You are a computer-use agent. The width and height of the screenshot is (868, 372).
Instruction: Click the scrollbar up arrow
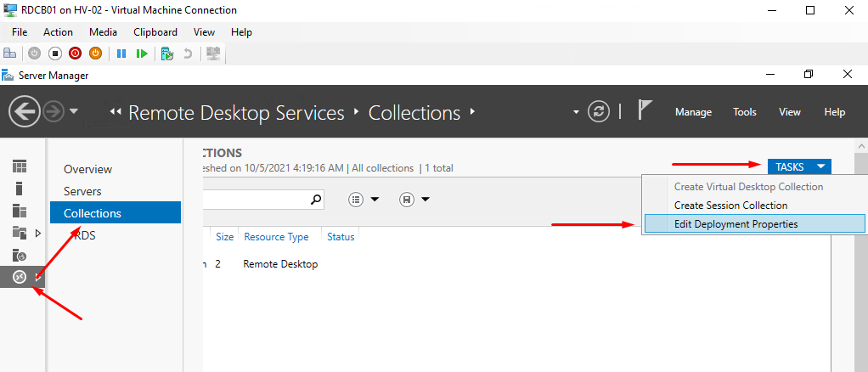[x=861, y=146]
